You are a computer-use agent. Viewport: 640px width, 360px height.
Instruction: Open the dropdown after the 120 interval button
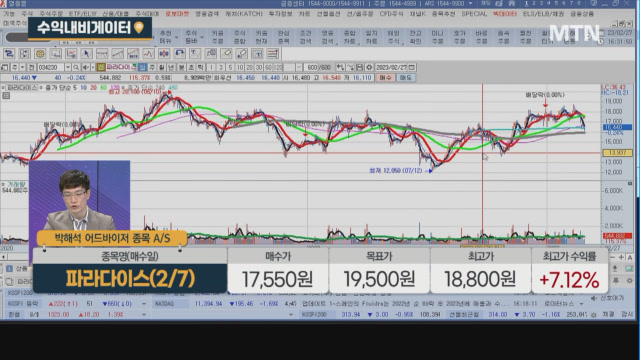click(299, 67)
